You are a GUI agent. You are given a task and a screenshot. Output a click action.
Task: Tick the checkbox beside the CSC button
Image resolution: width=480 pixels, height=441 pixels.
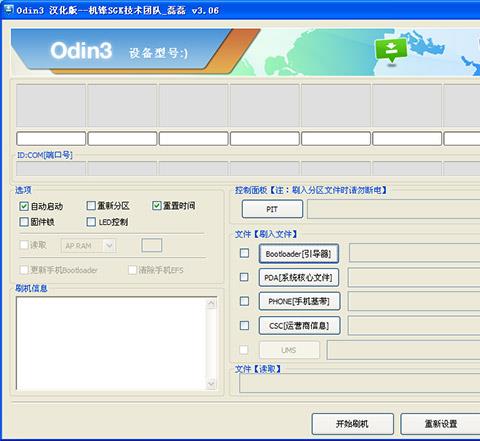point(244,325)
